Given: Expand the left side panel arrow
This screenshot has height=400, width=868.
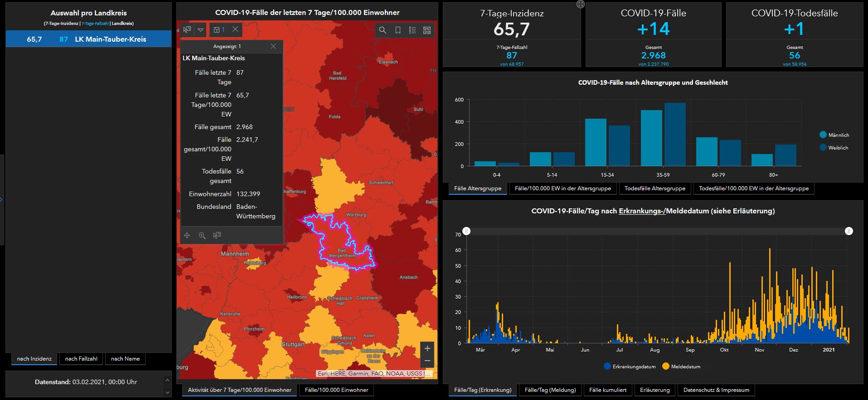Looking at the screenshot, I should click(2, 199).
